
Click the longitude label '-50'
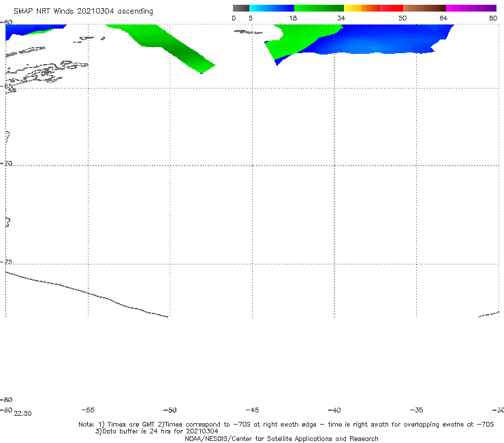(170, 410)
